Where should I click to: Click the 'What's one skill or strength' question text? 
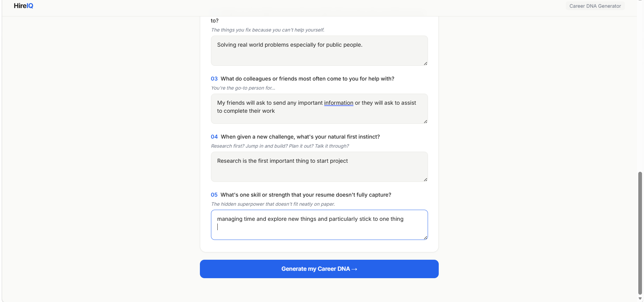[x=306, y=195]
